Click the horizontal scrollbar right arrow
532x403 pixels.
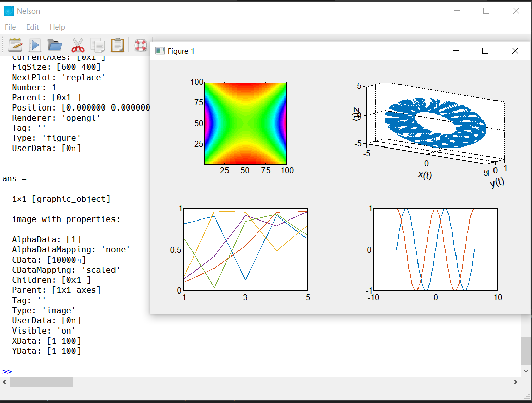click(515, 382)
